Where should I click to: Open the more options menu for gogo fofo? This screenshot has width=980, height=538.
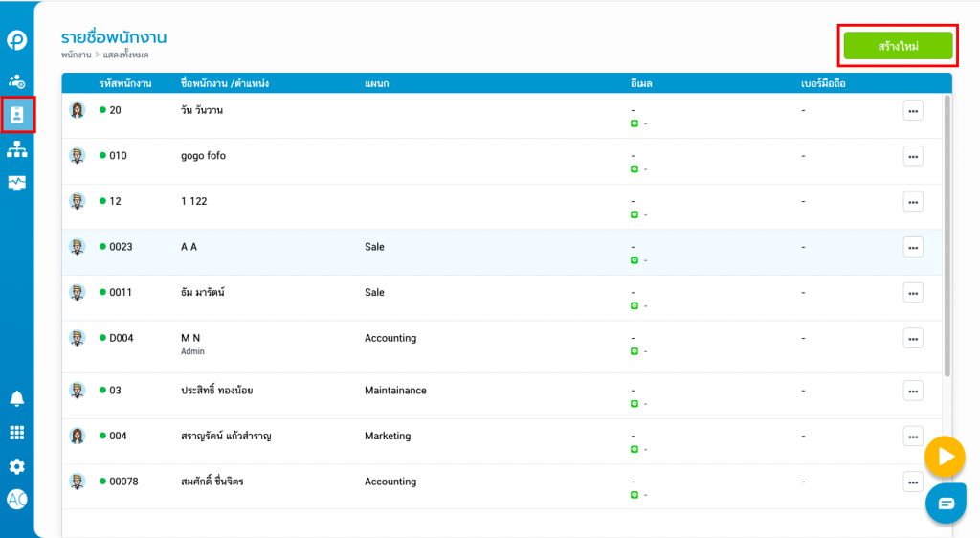click(x=913, y=156)
